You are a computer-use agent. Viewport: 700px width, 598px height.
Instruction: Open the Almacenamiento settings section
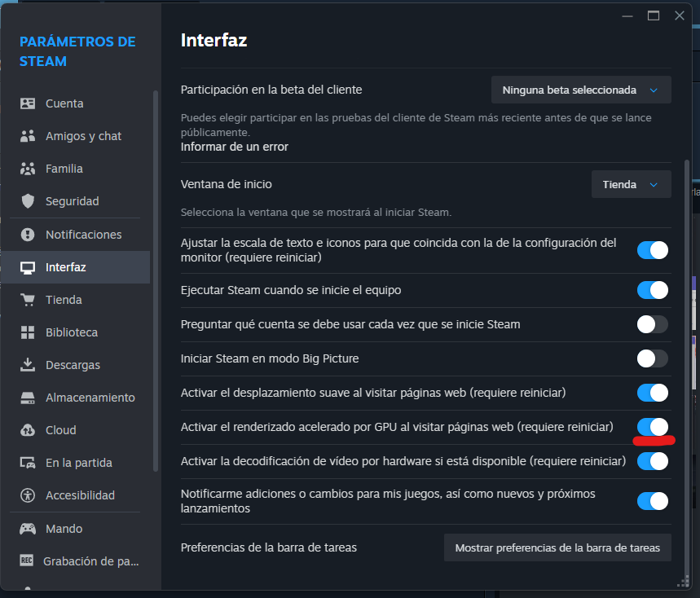[x=90, y=398]
